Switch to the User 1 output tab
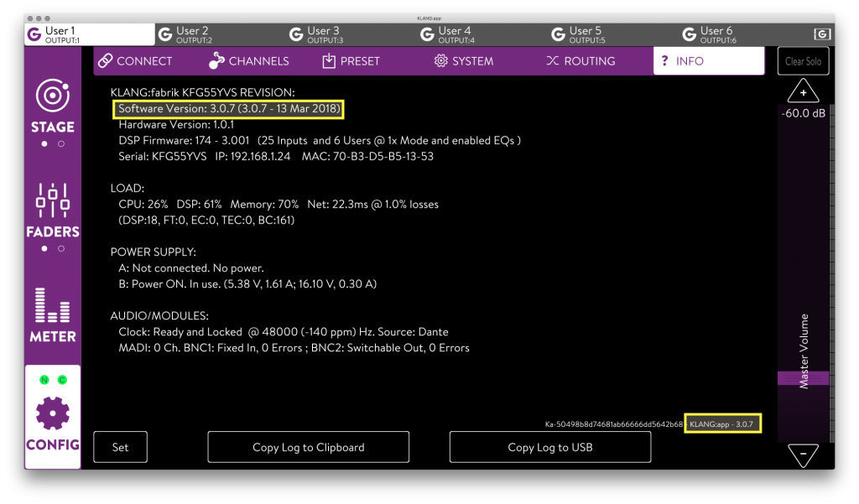The width and height of the screenshot is (859, 504). 90,34
